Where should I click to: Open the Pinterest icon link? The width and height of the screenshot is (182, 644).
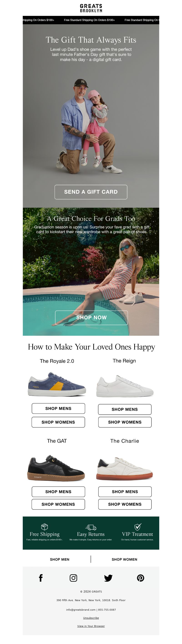(x=141, y=578)
